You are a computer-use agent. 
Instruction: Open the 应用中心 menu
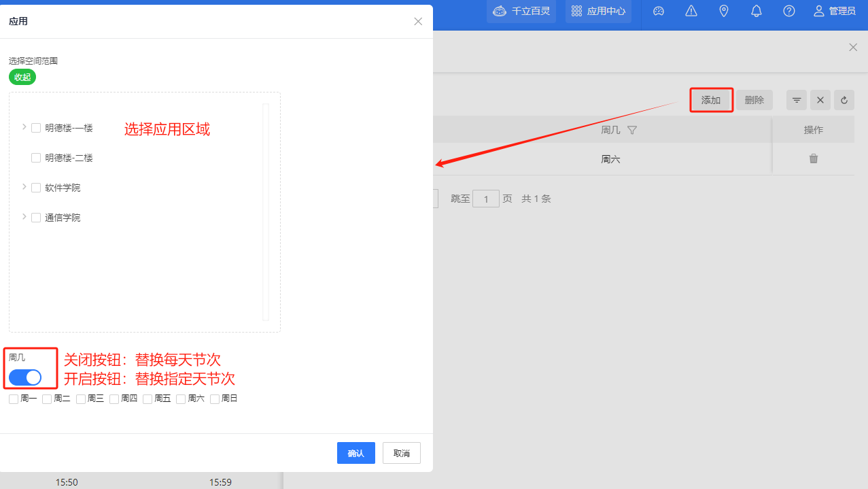598,11
